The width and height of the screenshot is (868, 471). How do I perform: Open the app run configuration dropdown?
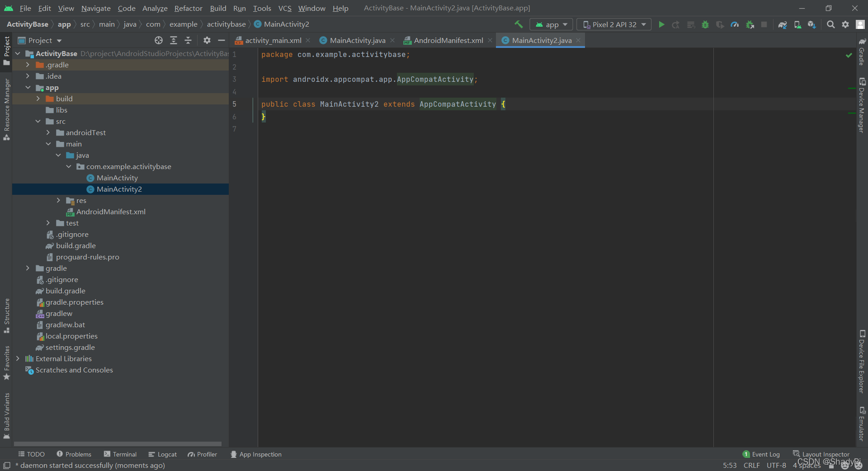click(552, 24)
